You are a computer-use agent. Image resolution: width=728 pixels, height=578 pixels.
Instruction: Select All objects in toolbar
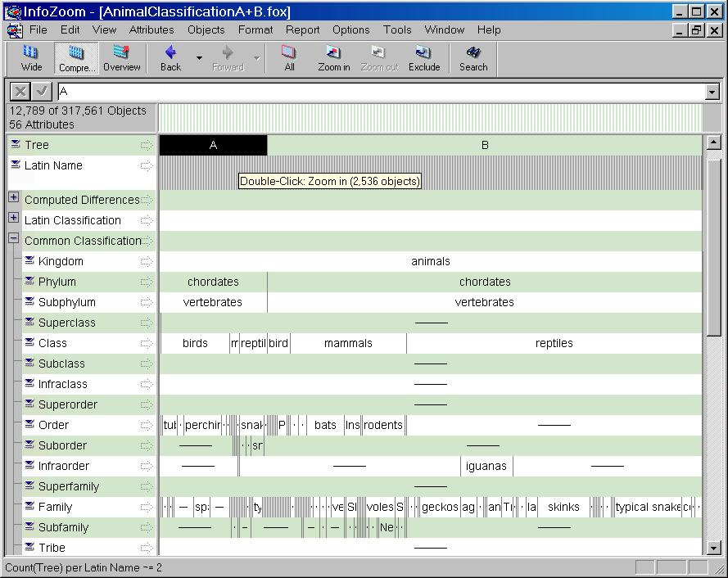pyautogui.click(x=289, y=58)
